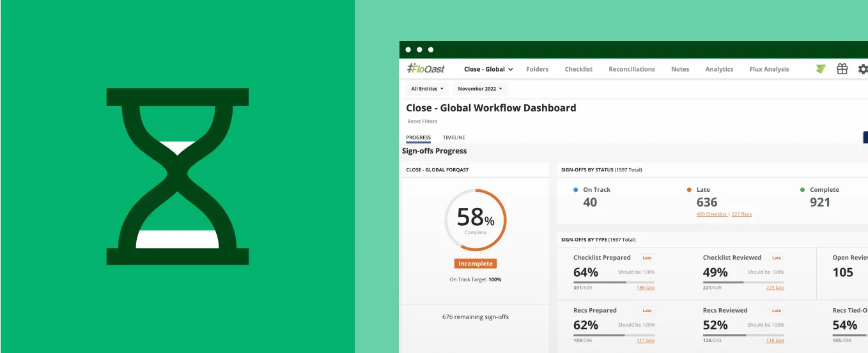
Task: Navigate to Reconciliations
Action: click(632, 69)
